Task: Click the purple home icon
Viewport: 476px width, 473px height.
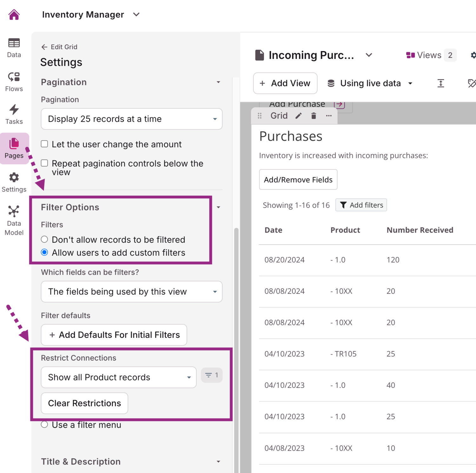Action: point(14,15)
